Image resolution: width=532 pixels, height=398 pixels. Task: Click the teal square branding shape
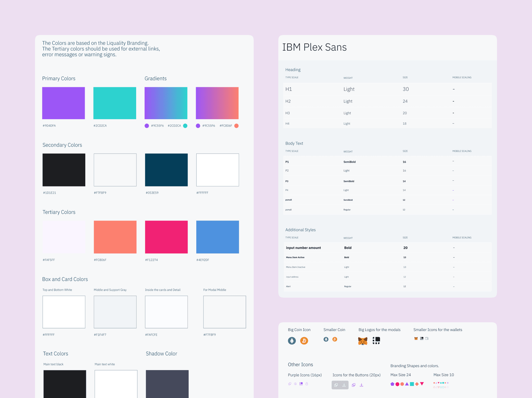click(412, 384)
